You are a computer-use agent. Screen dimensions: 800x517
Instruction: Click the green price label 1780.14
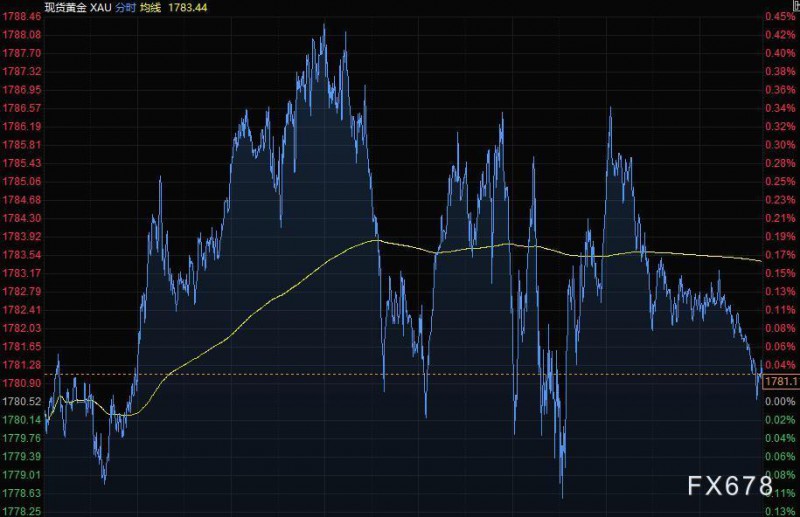21,420
